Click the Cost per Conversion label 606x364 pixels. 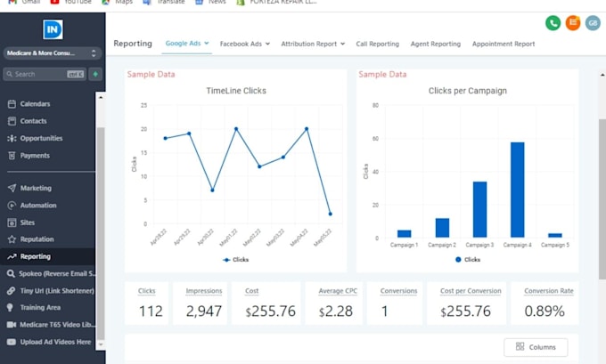[x=471, y=291]
